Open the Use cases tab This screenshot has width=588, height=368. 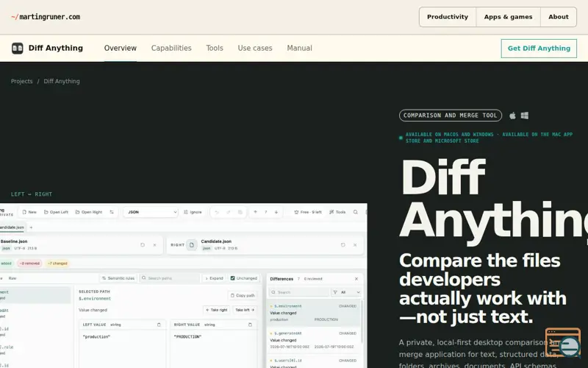[x=255, y=48]
